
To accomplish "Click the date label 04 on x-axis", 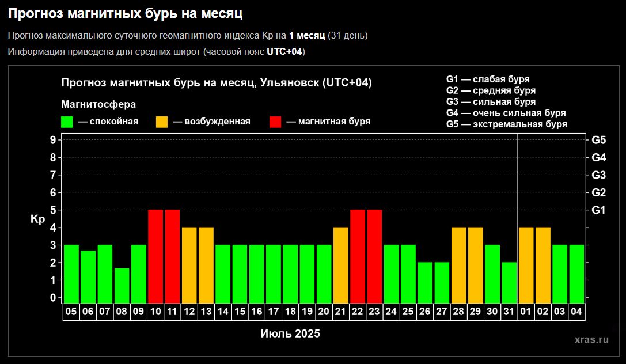I will [576, 312].
